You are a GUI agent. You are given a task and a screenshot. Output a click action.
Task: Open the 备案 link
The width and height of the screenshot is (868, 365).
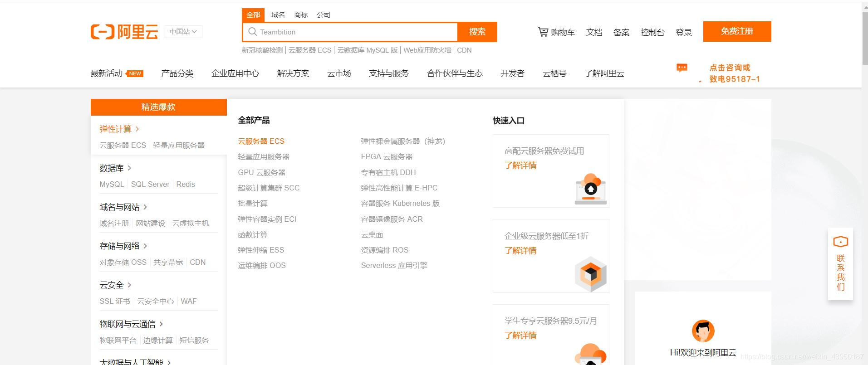pos(621,32)
